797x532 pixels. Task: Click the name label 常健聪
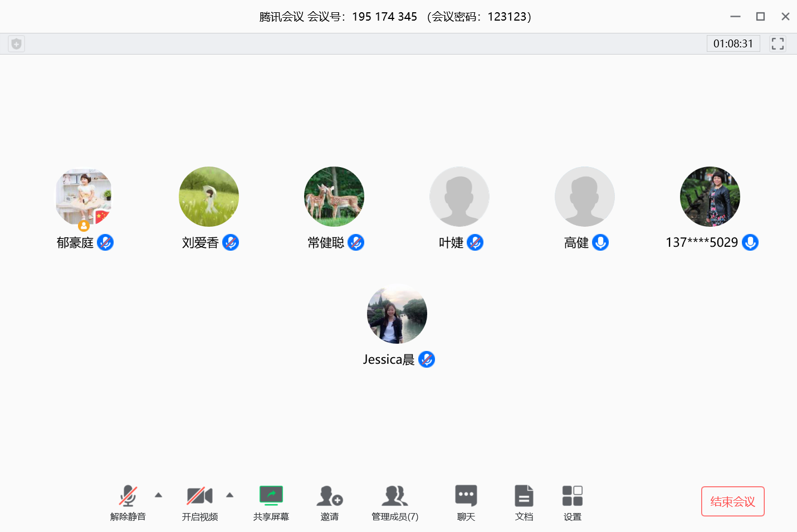(326, 243)
